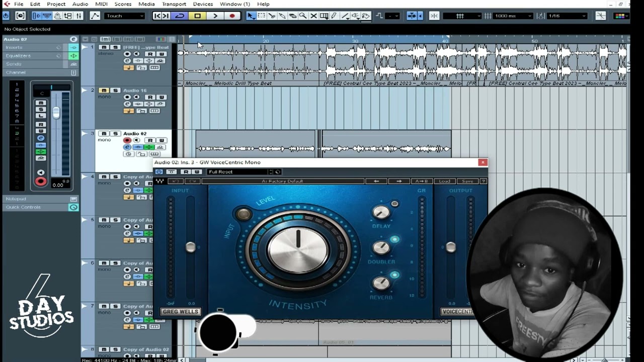This screenshot has height=362, width=644.
Task: Solo the Audio 16 track
Action: (x=115, y=90)
